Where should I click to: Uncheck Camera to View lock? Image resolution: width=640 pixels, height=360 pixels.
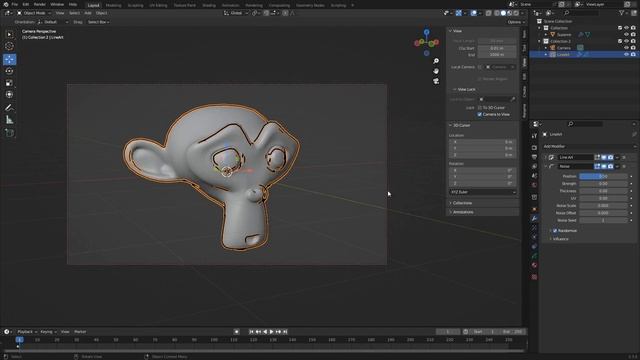pos(480,114)
